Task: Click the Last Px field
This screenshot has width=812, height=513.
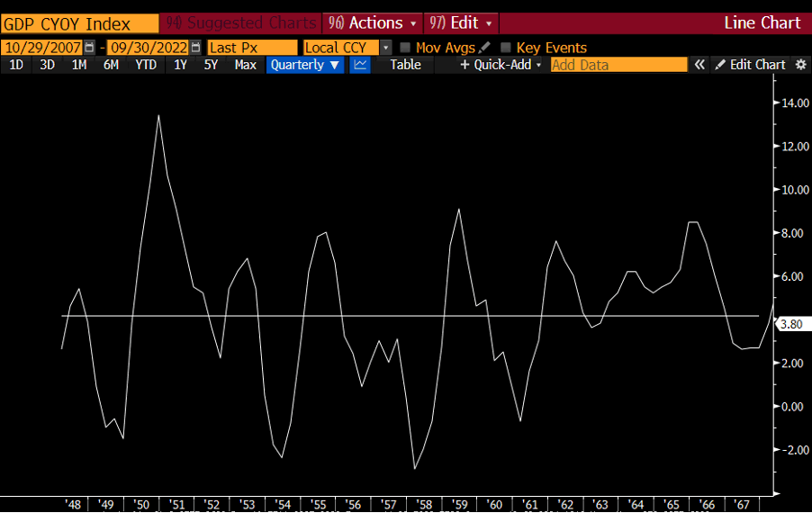Action: coord(252,48)
